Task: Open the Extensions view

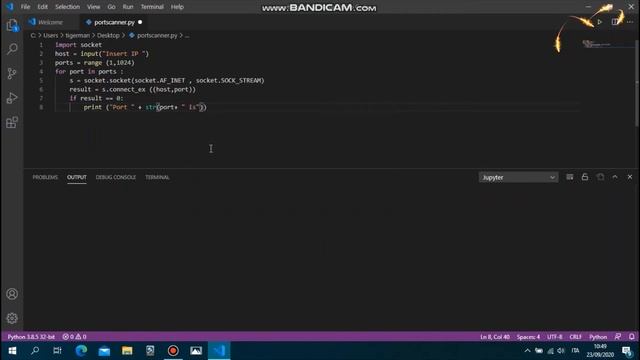Action: pyautogui.click(x=12, y=122)
